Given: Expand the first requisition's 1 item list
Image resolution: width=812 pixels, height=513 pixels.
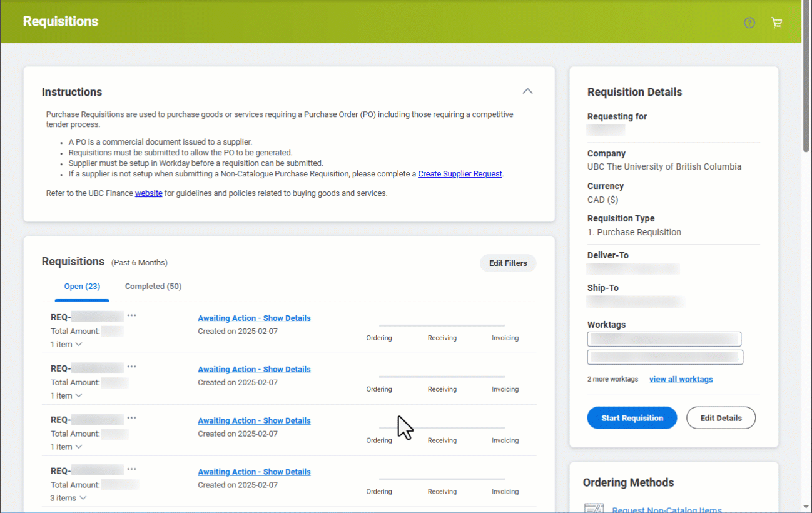Looking at the screenshot, I should 78,344.
